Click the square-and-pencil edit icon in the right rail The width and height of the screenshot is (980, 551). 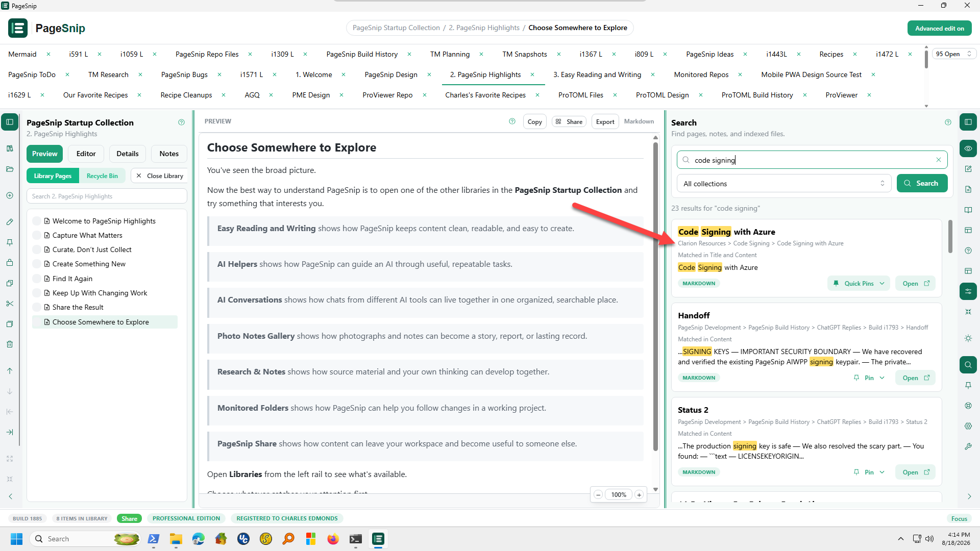pyautogui.click(x=968, y=169)
